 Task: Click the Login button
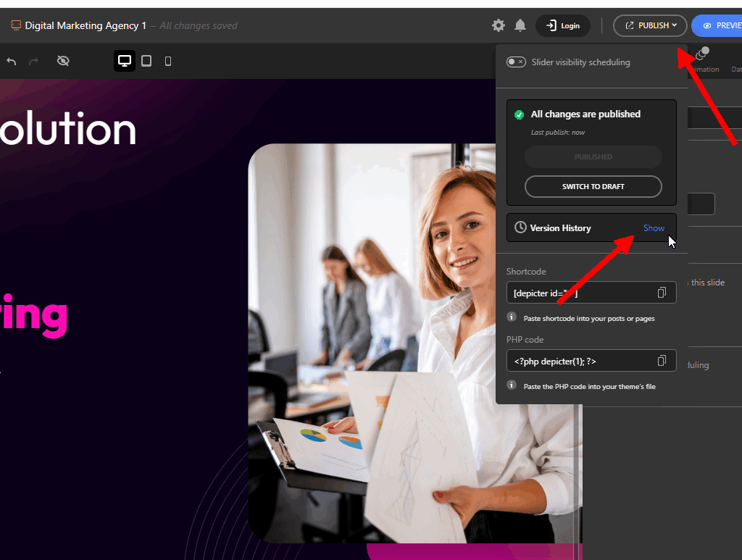[x=562, y=25]
